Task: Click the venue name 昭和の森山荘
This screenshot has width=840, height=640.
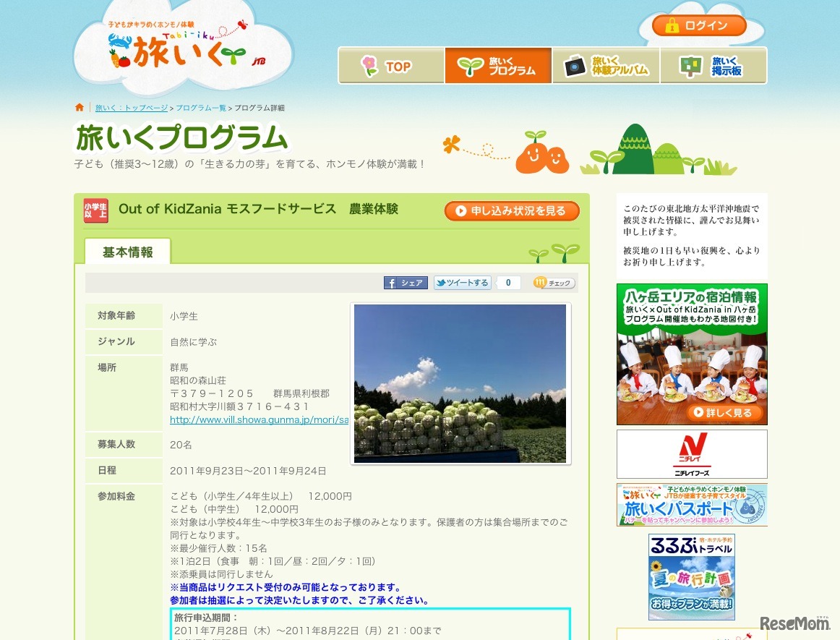Action: [197, 380]
